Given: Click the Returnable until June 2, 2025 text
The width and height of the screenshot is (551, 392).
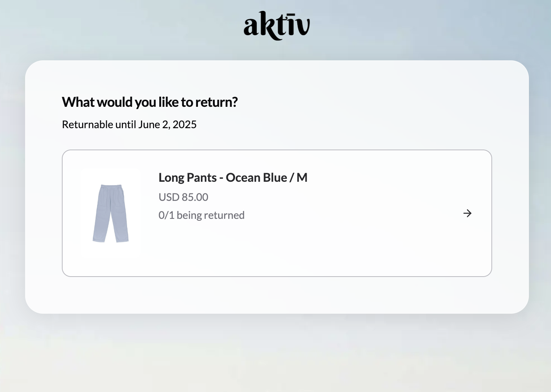Looking at the screenshot, I should [129, 124].
